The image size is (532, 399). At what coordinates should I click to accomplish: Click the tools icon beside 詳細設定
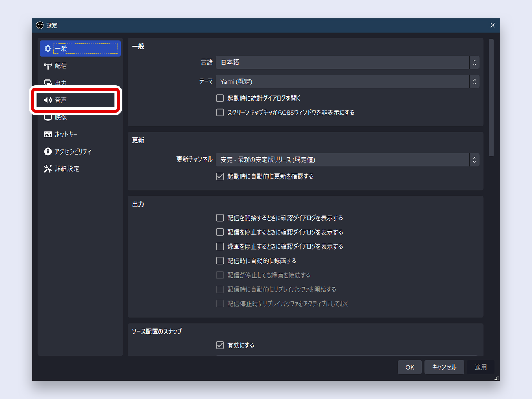[48, 169]
